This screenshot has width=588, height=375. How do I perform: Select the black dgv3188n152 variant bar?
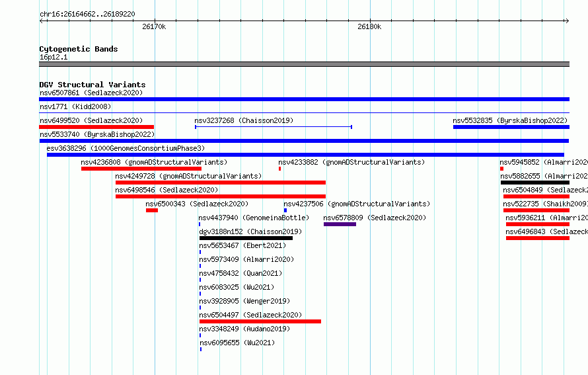tap(246, 238)
